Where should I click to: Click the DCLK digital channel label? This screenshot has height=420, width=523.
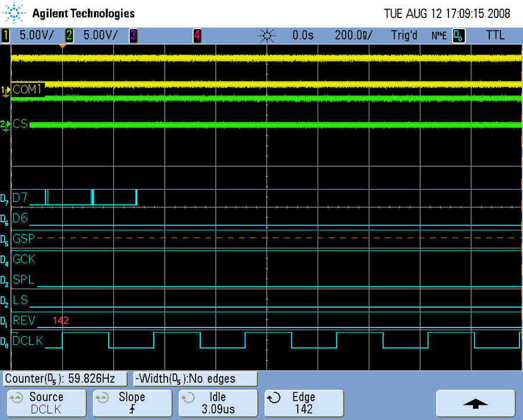coord(27,341)
